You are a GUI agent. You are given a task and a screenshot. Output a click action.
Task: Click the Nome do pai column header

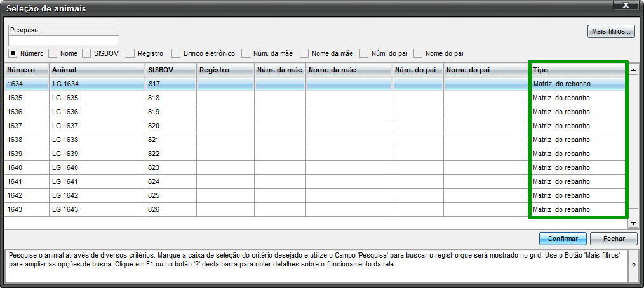tap(486, 70)
